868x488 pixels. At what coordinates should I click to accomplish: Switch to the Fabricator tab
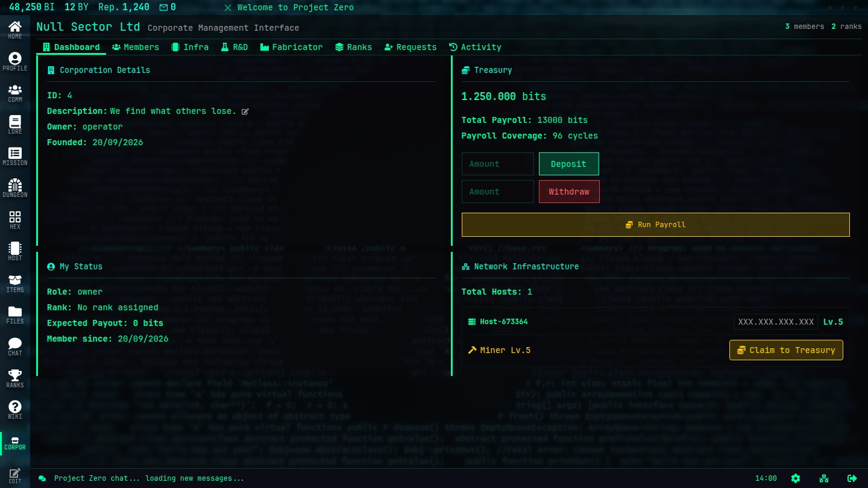click(292, 47)
